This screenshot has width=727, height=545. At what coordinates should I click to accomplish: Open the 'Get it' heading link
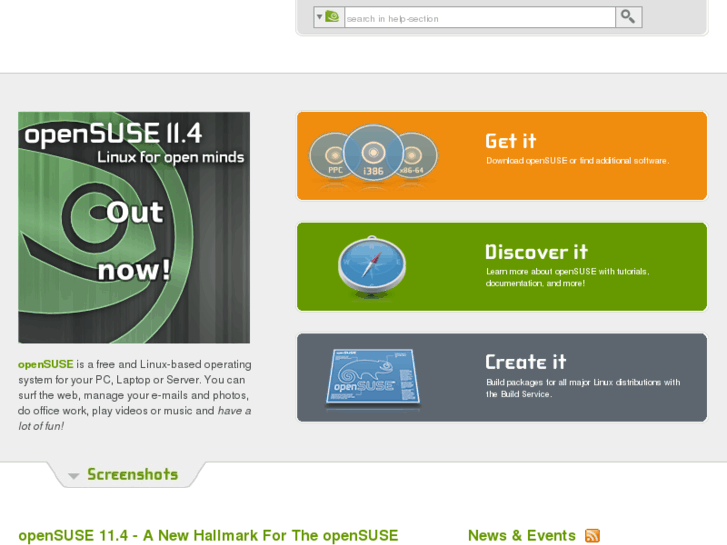pyautogui.click(x=510, y=141)
